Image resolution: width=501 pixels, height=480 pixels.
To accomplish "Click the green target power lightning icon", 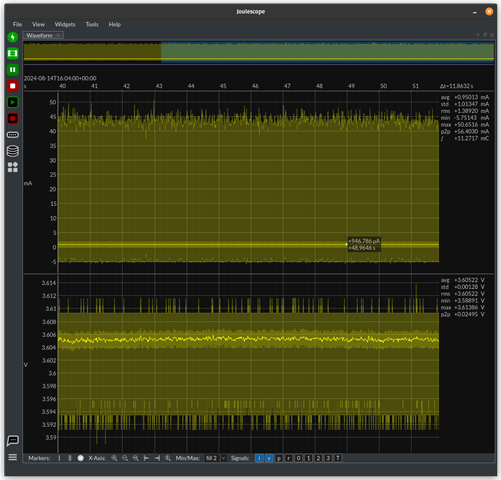I will [x=13, y=37].
